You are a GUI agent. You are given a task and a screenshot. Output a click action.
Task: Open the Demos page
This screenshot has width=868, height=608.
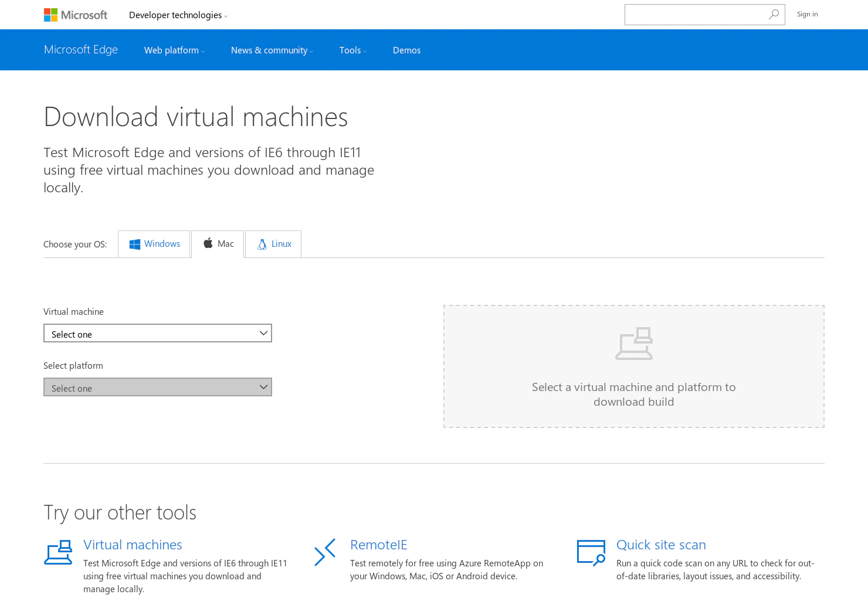(x=407, y=50)
